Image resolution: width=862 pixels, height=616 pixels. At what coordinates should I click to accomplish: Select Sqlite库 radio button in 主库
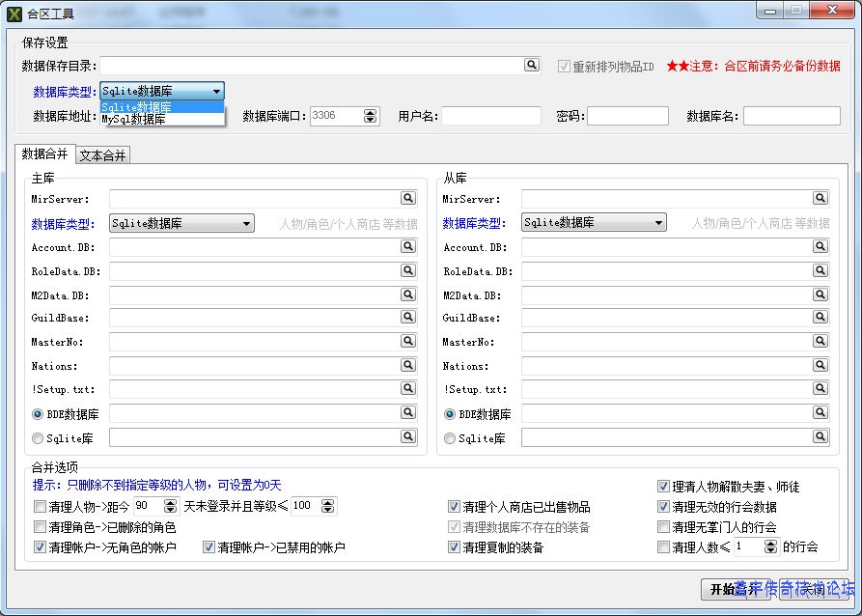click(x=39, y=438)
